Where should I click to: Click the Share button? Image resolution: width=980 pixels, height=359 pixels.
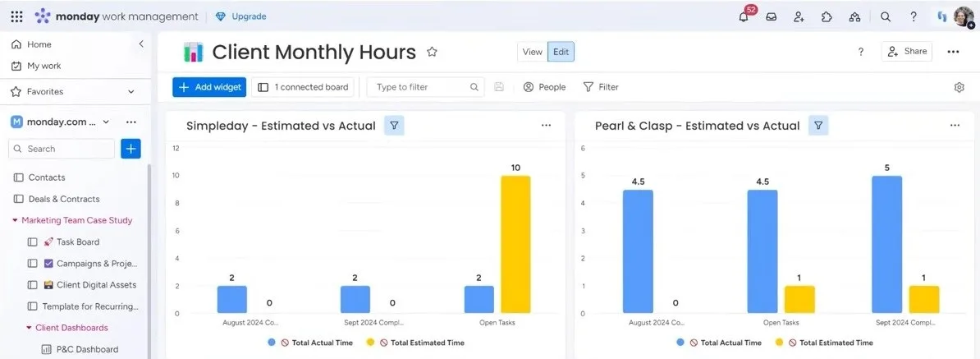(907, 51)
